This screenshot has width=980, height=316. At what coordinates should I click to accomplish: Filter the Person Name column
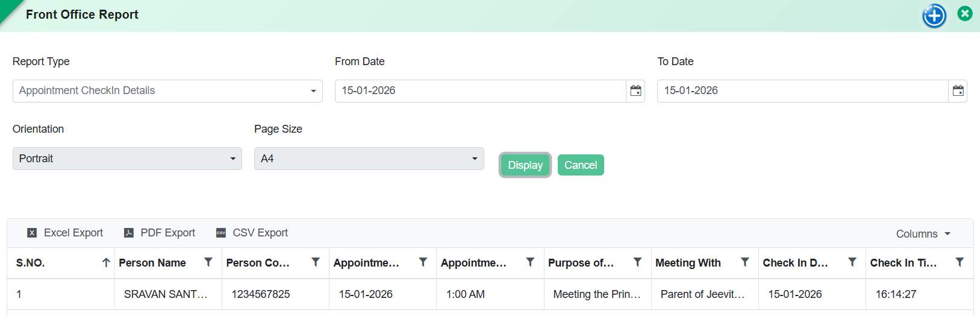(208, 262)
